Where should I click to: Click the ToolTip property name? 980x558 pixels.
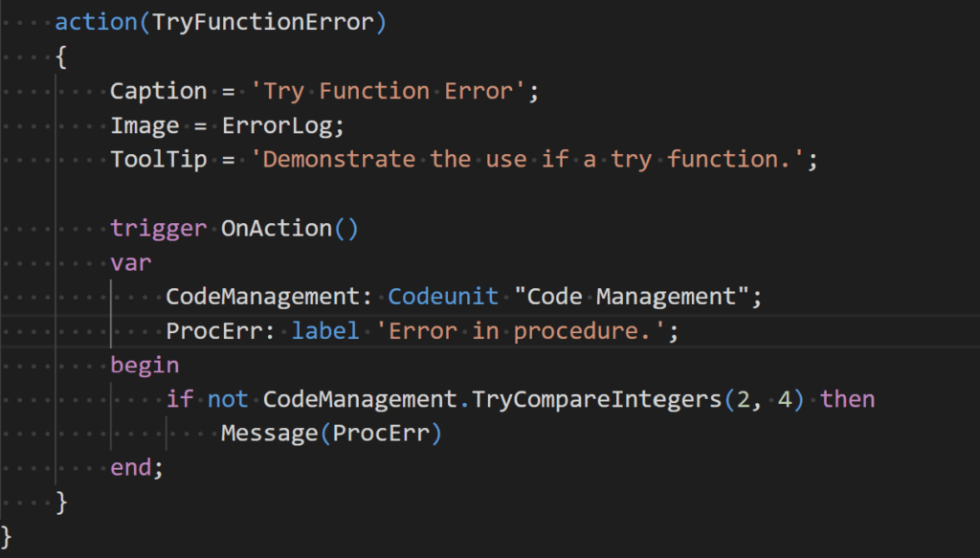click(158, 159)
